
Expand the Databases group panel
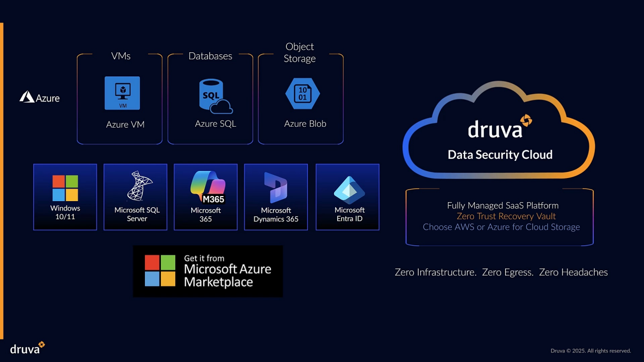pyautogui.click(x=210, y=99)
